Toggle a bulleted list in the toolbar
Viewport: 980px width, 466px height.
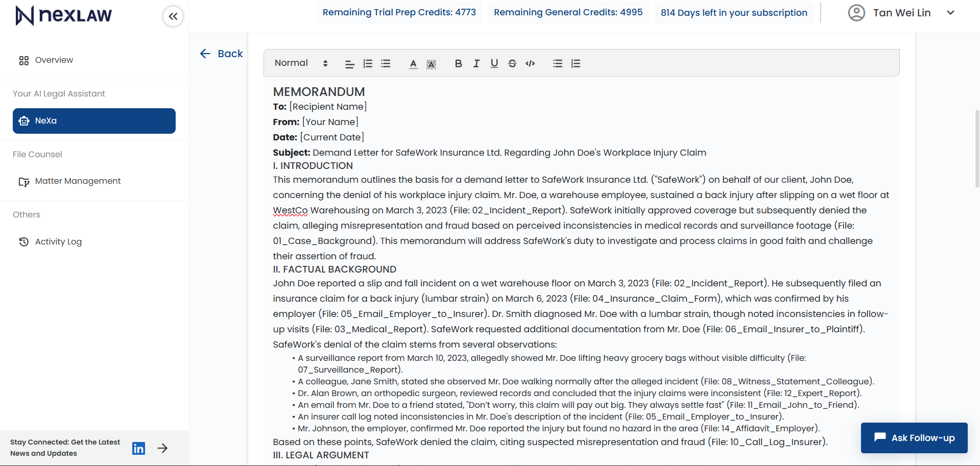[x=386, y=63]
